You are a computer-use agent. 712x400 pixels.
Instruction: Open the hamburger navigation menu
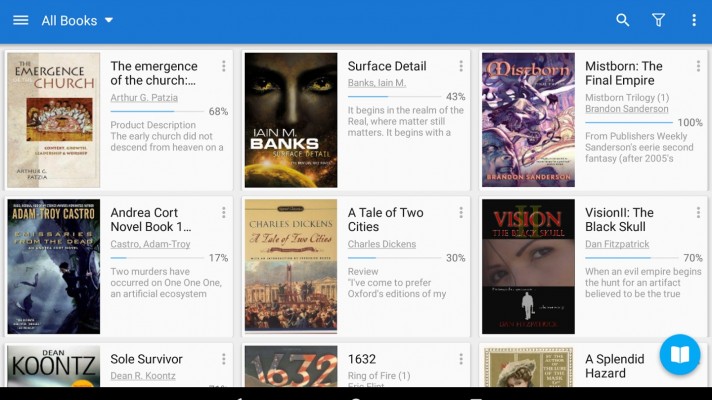(x=20, y=20)
